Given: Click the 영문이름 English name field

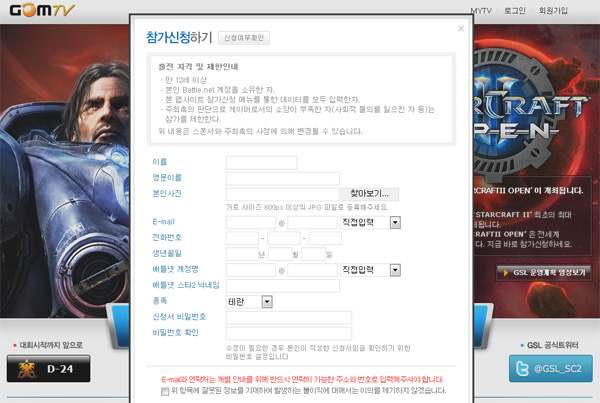Looking at the screenshot, I should click(282, 178).
